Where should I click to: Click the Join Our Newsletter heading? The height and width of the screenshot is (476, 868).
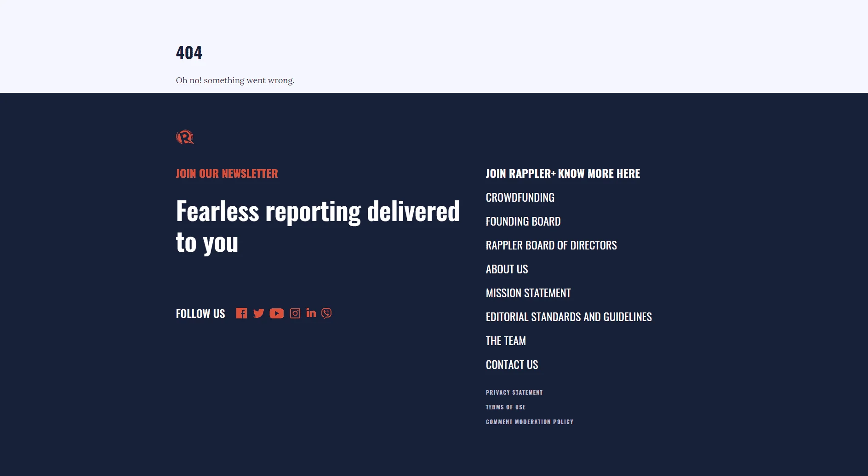(227, 174)
